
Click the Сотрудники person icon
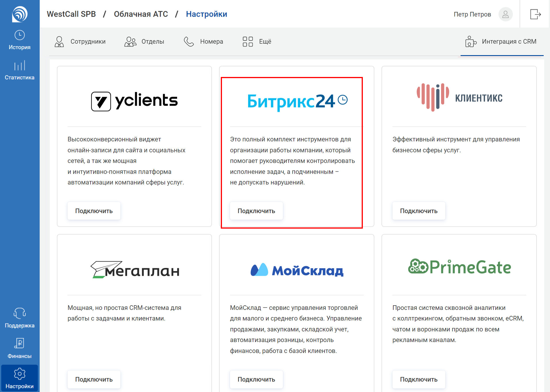[x=59, y=42]
